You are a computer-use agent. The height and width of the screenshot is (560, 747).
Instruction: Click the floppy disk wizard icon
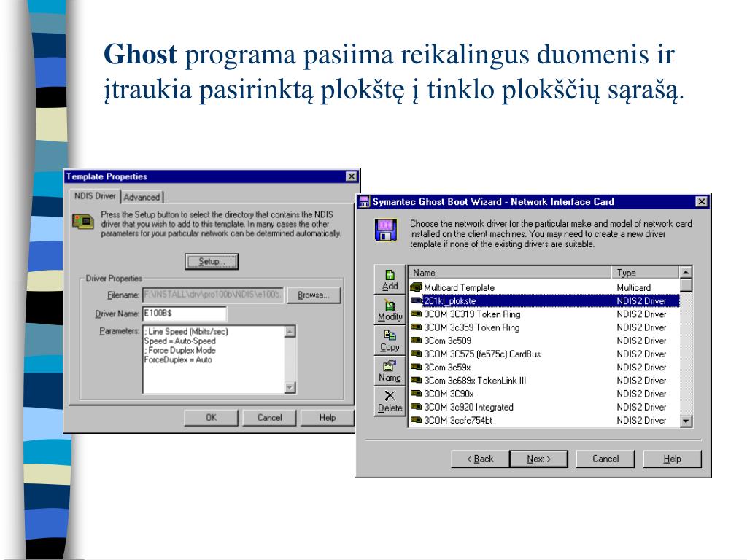pyautogui.click(x=386, y=230)
